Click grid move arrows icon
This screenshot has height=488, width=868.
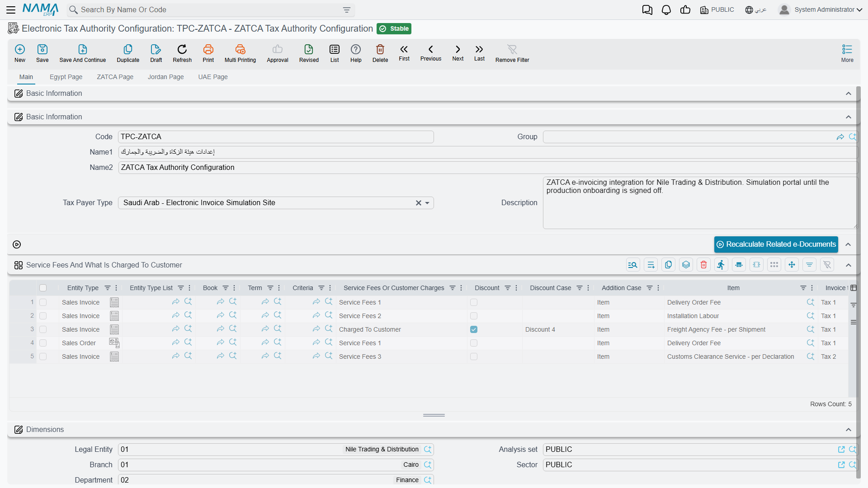click(792, 265)
